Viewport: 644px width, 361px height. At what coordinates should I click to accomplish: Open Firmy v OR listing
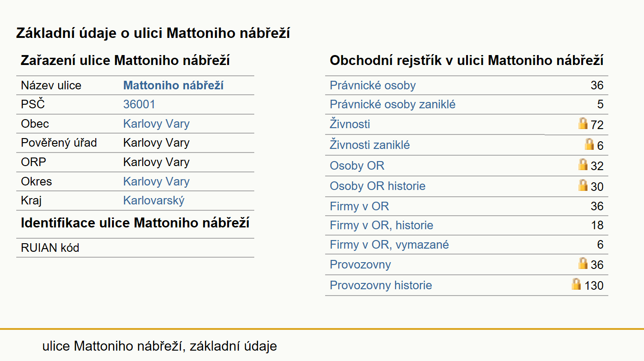359,207
